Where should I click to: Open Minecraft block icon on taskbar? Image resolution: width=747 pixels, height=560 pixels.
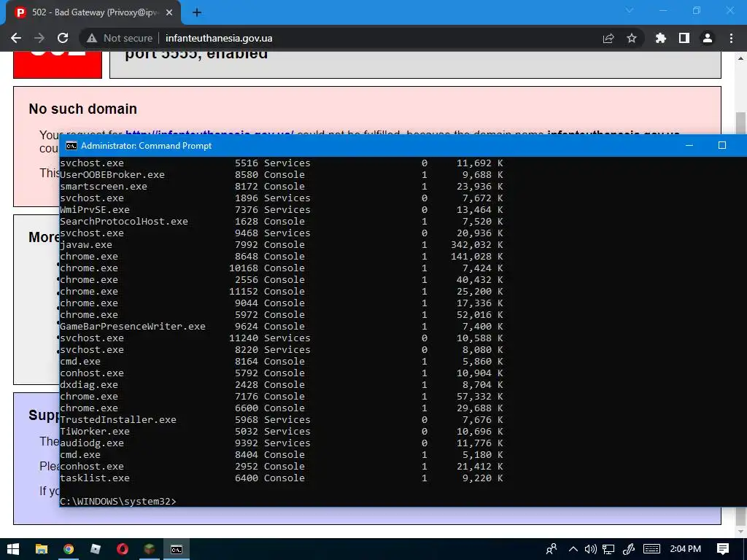coord(150,549)
